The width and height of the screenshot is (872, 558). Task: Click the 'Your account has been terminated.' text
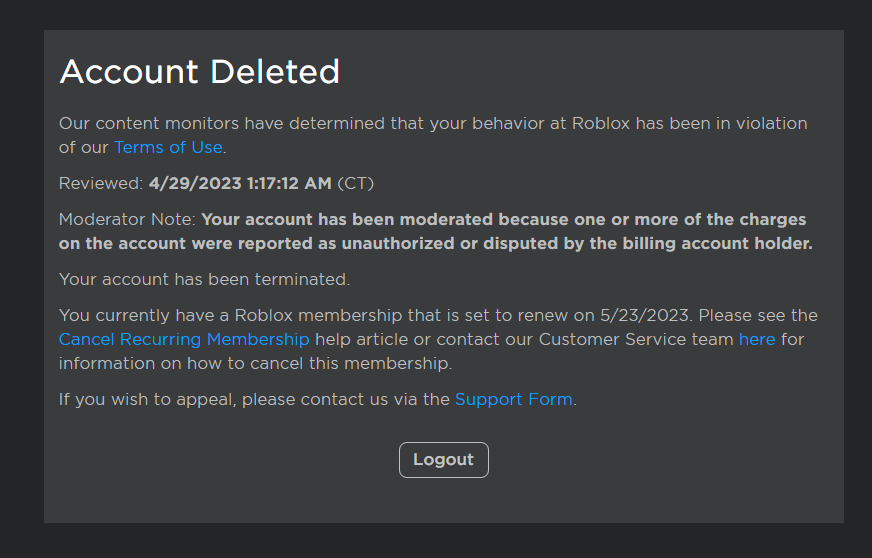pos(205,279)
